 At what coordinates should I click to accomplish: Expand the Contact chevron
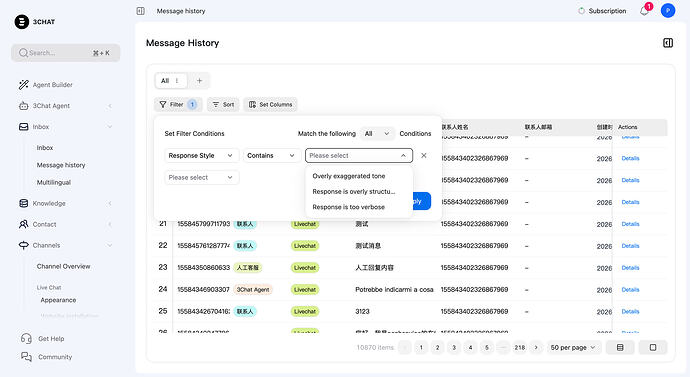tap(110, 224)
